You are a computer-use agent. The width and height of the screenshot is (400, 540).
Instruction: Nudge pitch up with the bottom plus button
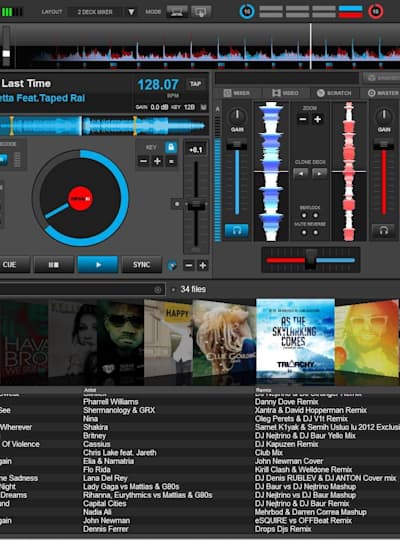[203, 266]
